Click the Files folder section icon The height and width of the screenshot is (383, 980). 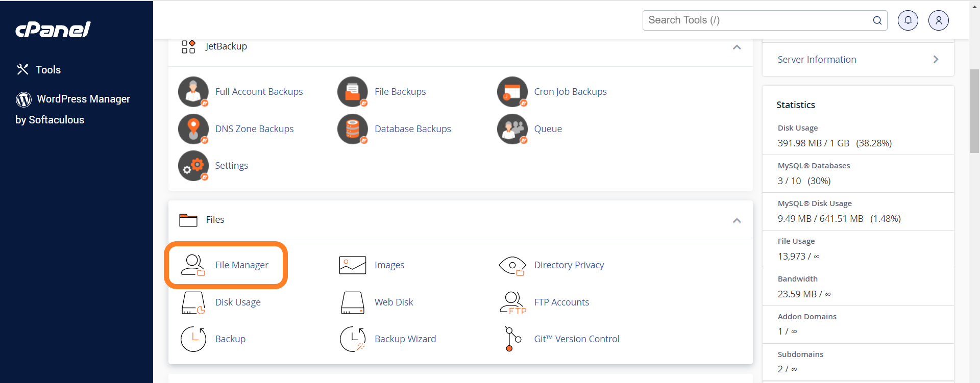coord(188,220)
